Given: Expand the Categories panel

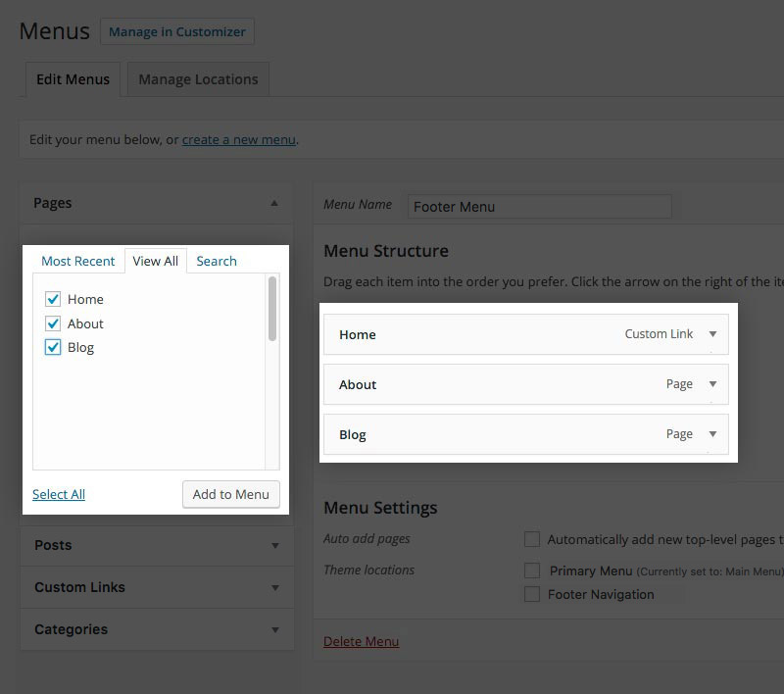Looking at the screenshot, I should [x=274, y=629].
